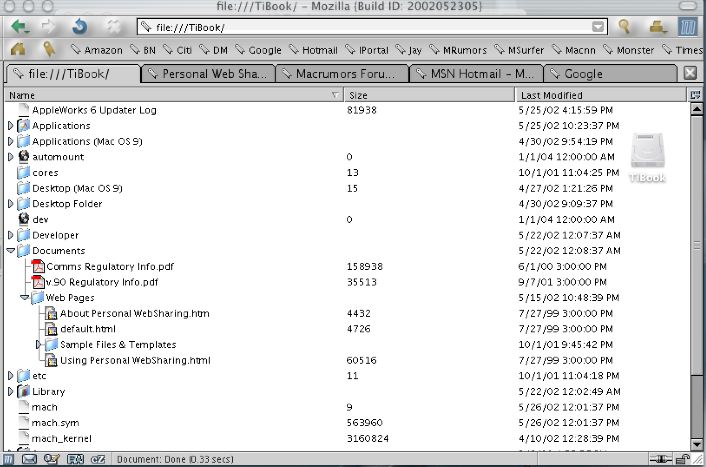706x467 pixels.
Task: Select About Personal WebSharing.htm
Action: 347,313
